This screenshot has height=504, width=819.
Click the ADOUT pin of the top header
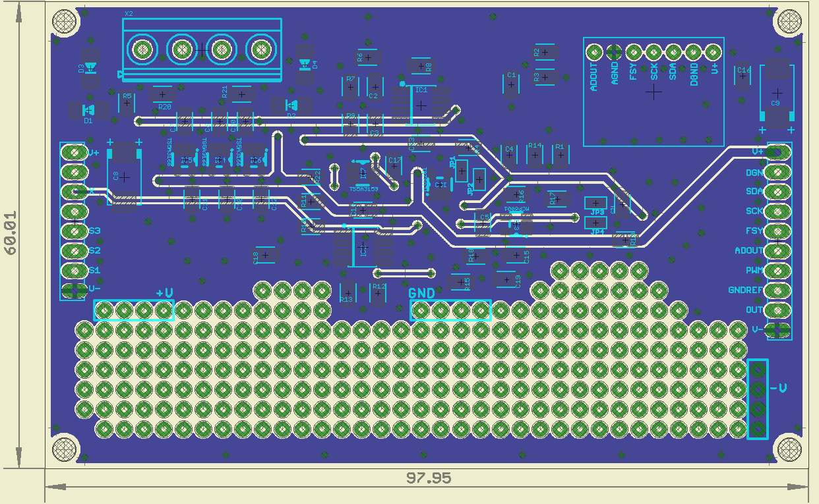coord(594,51)
